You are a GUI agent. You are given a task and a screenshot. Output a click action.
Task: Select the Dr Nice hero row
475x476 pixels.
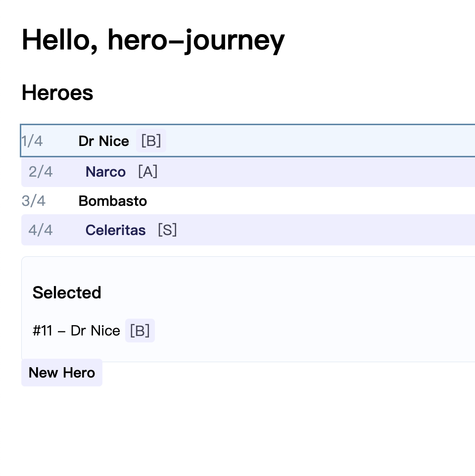[103, 142]
